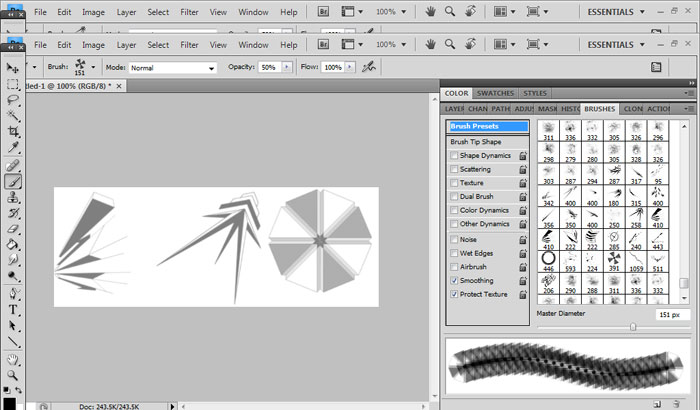This screenshot has height=410, width=700.
Task: Open the Filter menu in front window
Action: click(x=189, y=45)
